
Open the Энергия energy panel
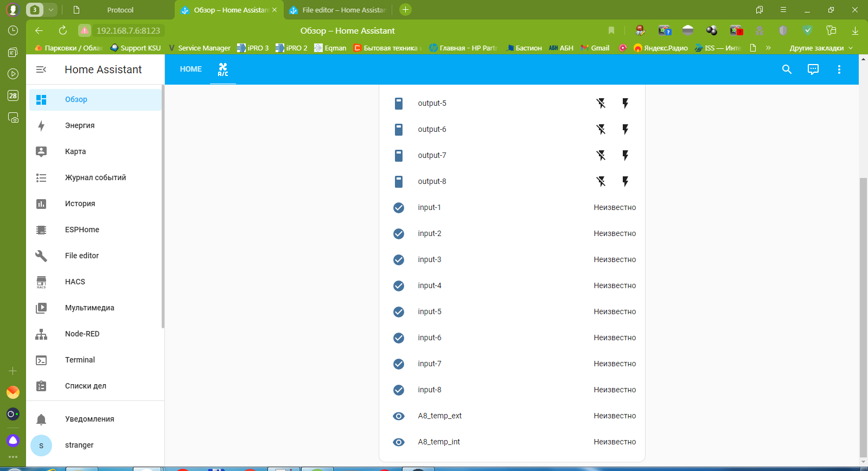click(x=80, y=125)
